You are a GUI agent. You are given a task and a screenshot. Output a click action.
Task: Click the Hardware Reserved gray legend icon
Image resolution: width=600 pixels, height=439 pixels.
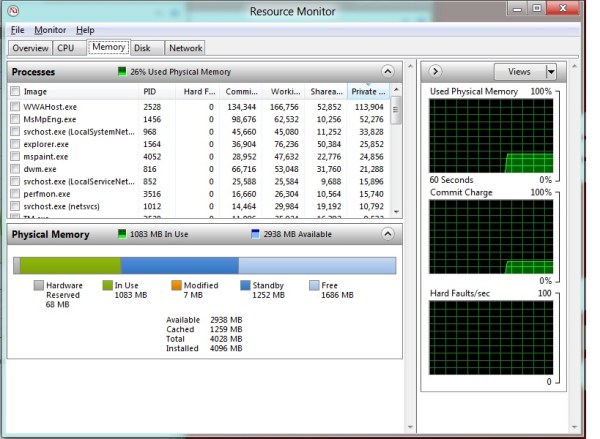click(x=39, y=285)
